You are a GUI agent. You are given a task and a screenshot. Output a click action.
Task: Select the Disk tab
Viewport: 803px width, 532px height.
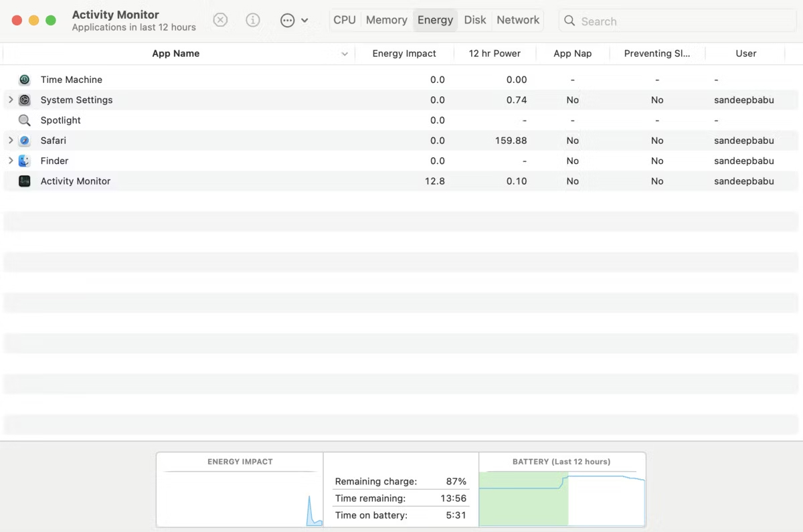474,19
